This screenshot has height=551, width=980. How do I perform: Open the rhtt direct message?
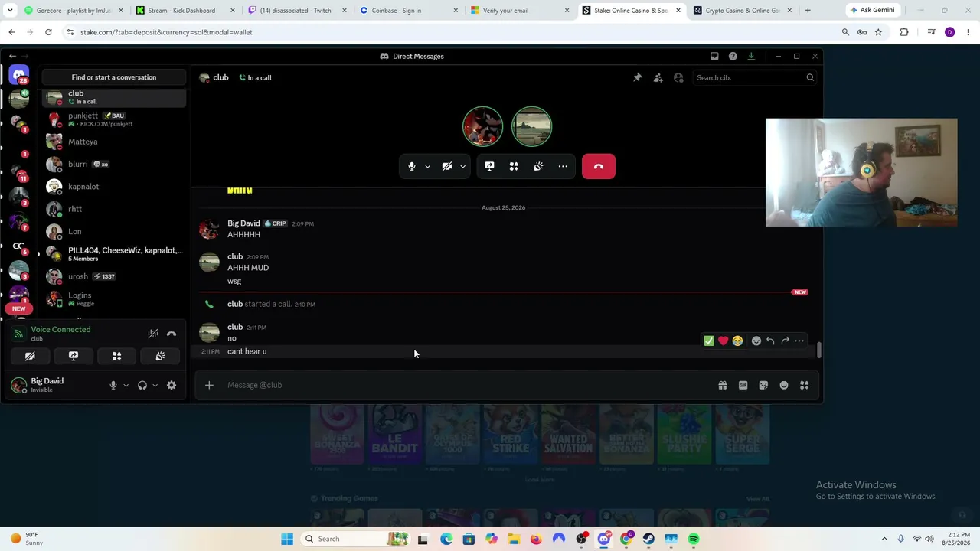114,209
